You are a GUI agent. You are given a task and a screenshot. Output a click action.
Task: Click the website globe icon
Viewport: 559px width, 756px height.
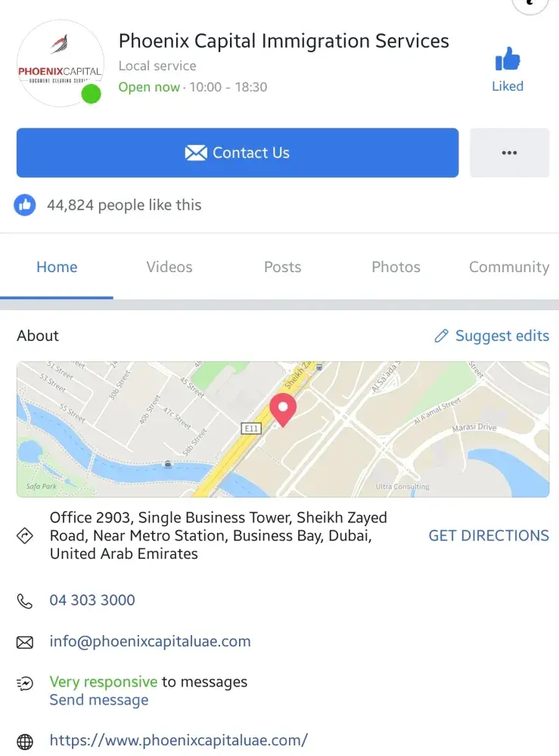[25, 742]
